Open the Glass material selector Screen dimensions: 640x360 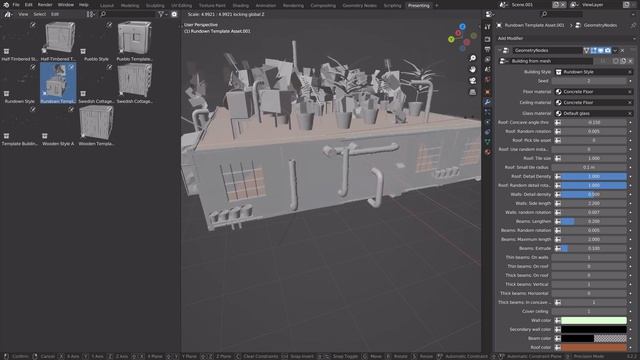click(x=594, y=113)
